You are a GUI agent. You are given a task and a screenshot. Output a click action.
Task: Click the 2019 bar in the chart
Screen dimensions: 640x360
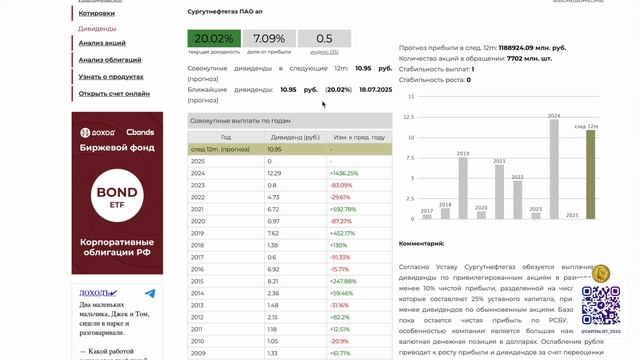[463, 188]
